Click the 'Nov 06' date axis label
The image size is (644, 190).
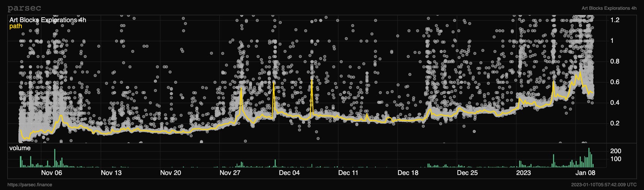click(x=52, y=173)
